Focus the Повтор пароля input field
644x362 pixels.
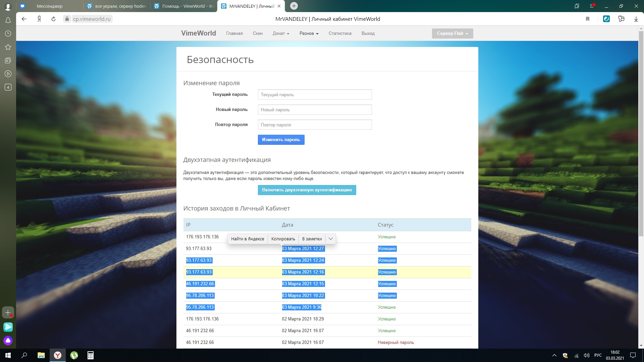(x=315, y=125)
